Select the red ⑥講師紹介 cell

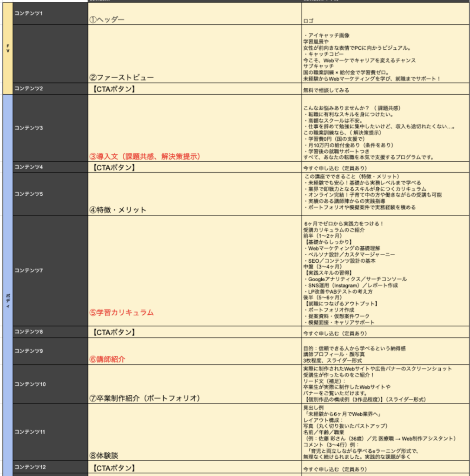[194, 351]
